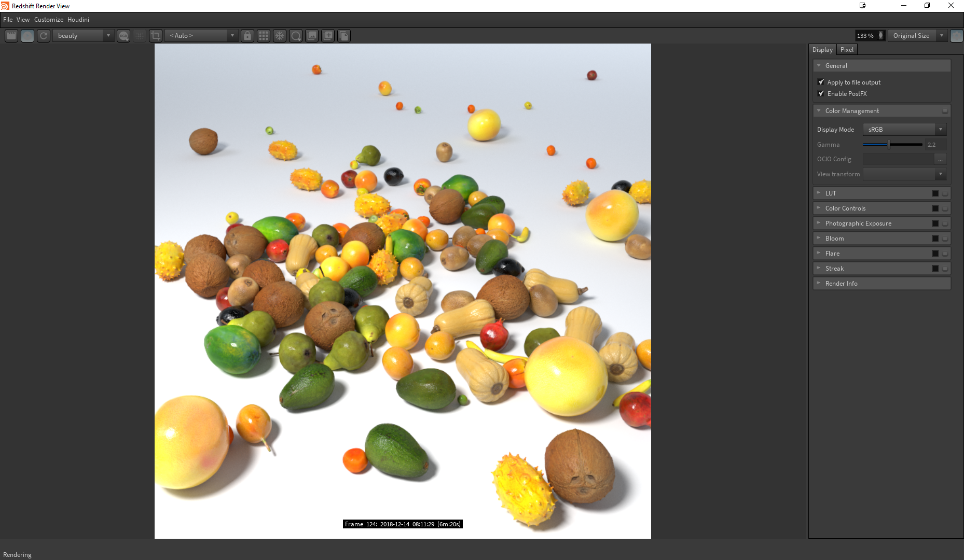Enable the Bloom effect checkbox
This screenshot has width=964, height=560.
[935, 239]
